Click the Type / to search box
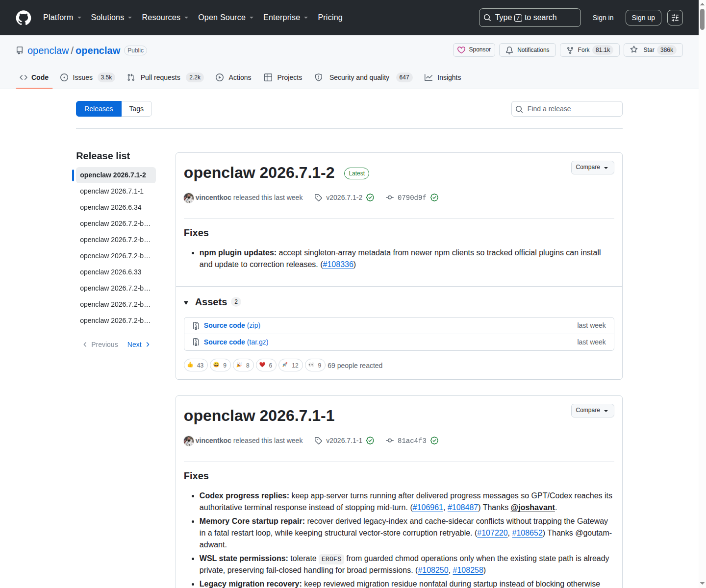706x588 pixels. (530, 18)
